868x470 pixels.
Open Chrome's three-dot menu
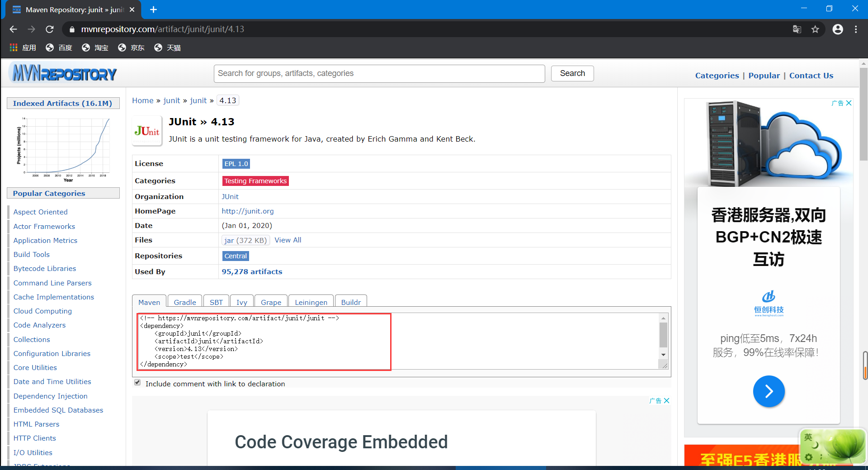(856, 29)
